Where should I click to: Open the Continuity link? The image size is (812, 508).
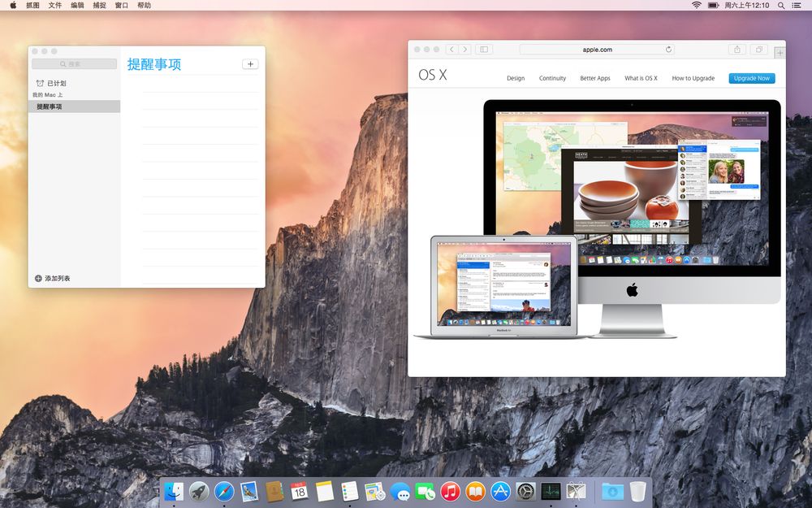tap(552, 78)
